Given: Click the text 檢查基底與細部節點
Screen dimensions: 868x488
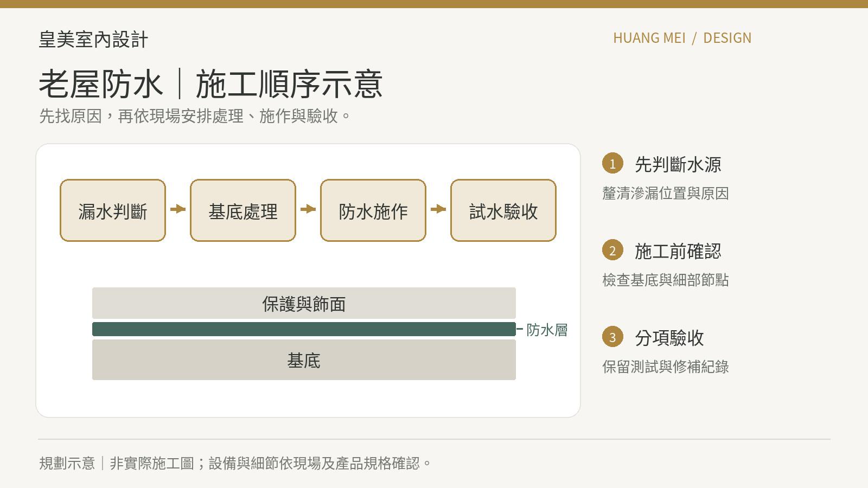Looking at the screenshot, I should pyautogui.click(x=665, y=280).
